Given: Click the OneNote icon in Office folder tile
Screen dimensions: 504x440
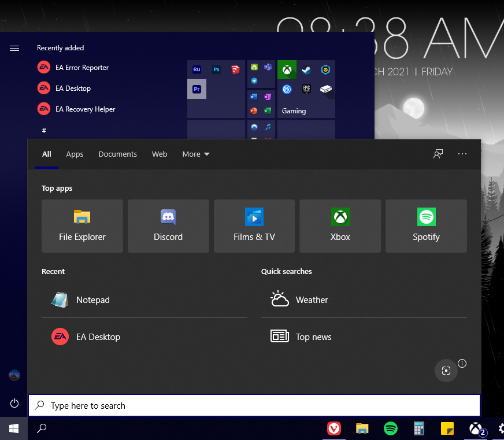Looking at the screenshot, I should [x=268, y=97].
